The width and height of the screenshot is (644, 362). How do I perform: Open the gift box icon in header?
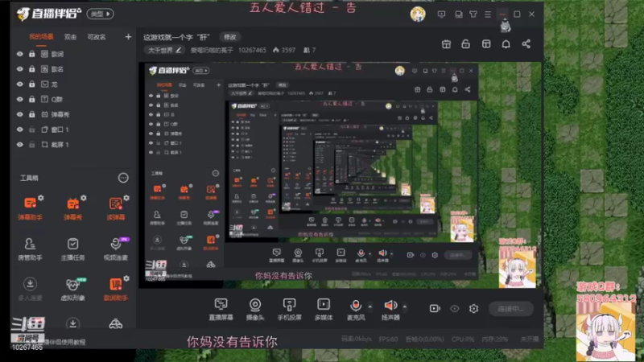446,44
